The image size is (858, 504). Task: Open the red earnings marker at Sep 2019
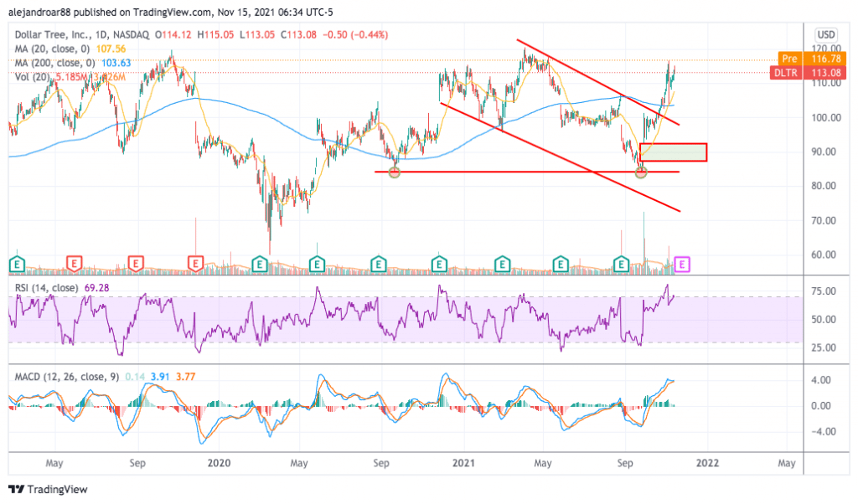click(135, 265)
